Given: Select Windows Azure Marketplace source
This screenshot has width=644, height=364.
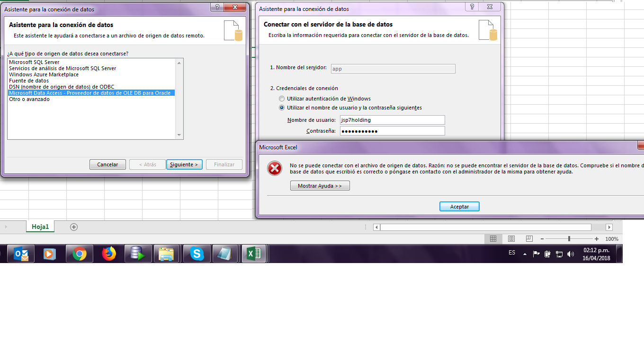Looking at the screenshot, I should click(92, 74).
